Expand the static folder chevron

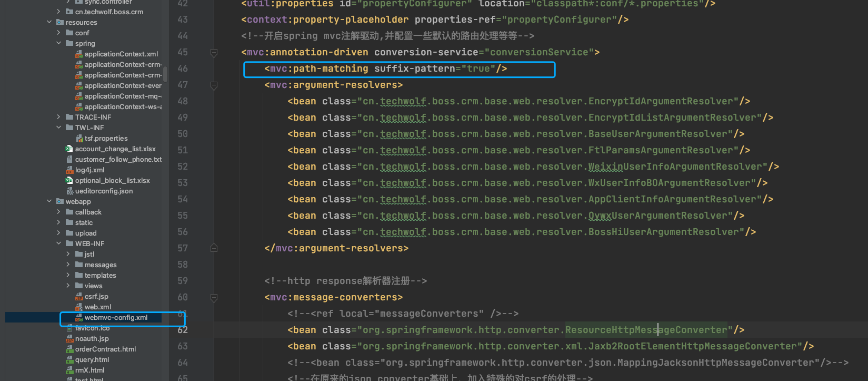[x=58, y=222]
